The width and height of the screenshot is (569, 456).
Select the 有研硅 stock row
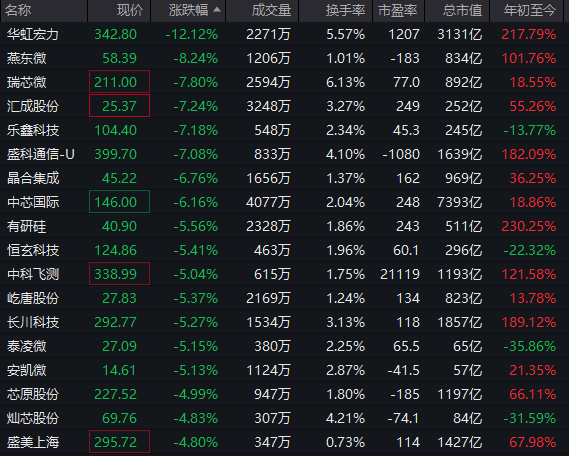click(x=284, y=226)
